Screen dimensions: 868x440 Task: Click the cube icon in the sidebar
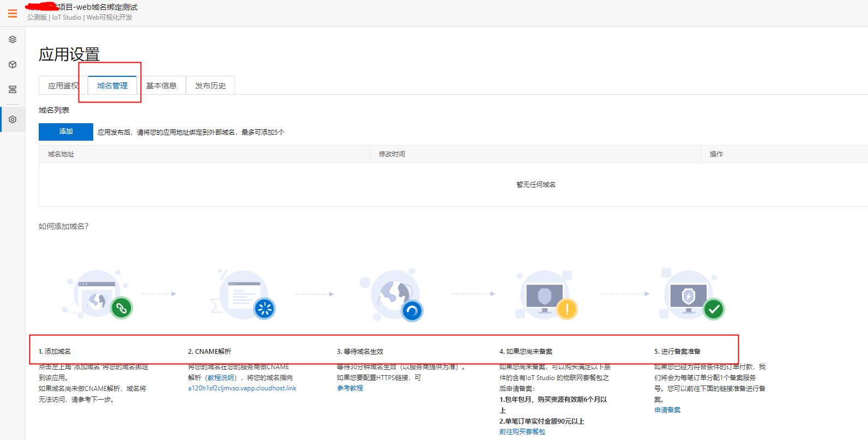(13, 64)
